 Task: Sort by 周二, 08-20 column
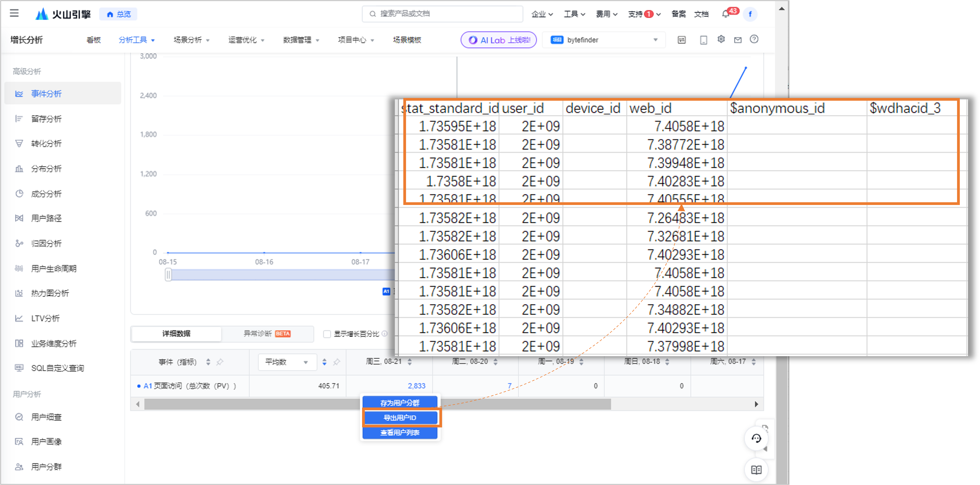click(x=495, y=362)
